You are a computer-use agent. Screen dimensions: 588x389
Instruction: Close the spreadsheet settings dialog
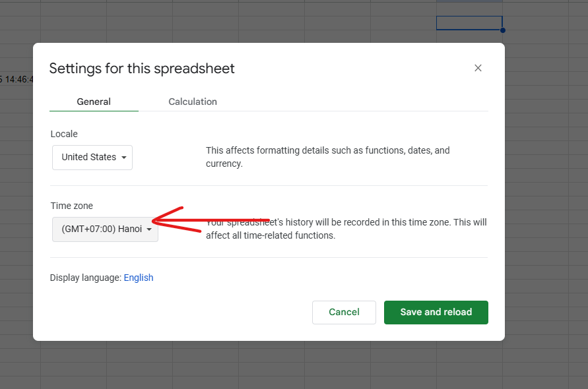[478, 68]
